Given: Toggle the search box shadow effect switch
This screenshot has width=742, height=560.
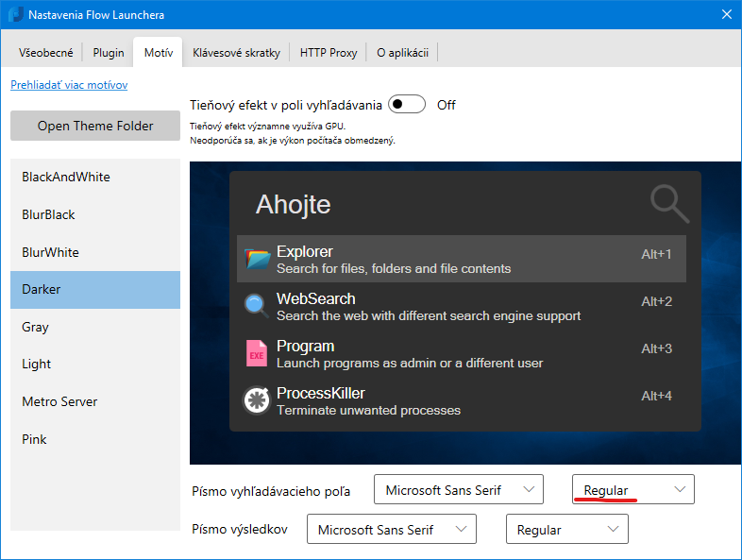Looking at the screenshot, I should point(407,104).
